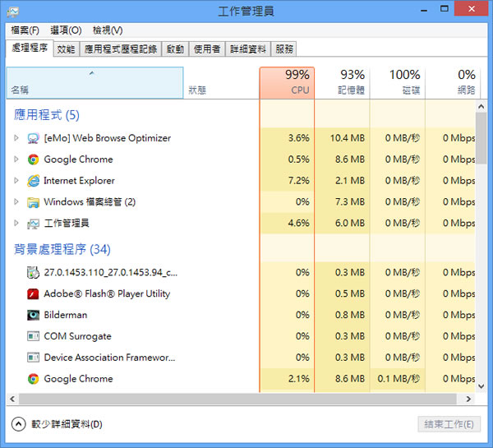Click the COM Surrogate icon
This screenshot has height=448, width=493.
(33, 336)
